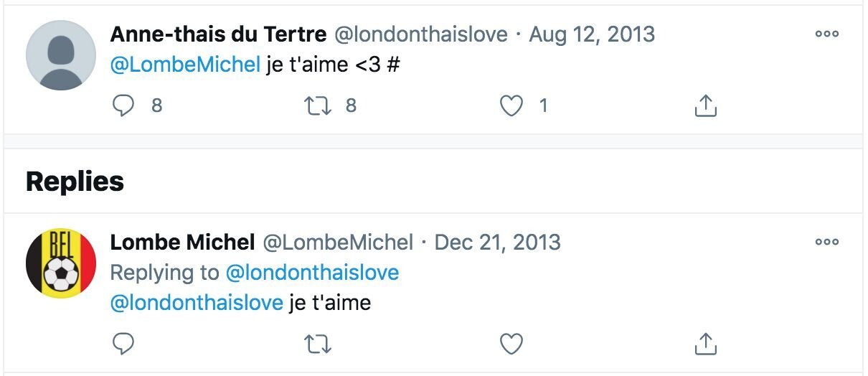View Lombe Michel's BEL soccer avatar
This screenshot has width=868, height=376.
tap(61, 263)
